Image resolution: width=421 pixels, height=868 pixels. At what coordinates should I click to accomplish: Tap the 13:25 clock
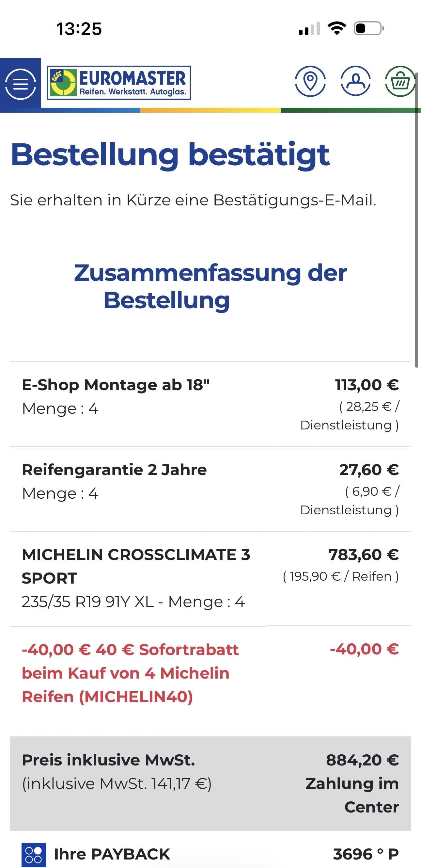(x=79, y=29)
